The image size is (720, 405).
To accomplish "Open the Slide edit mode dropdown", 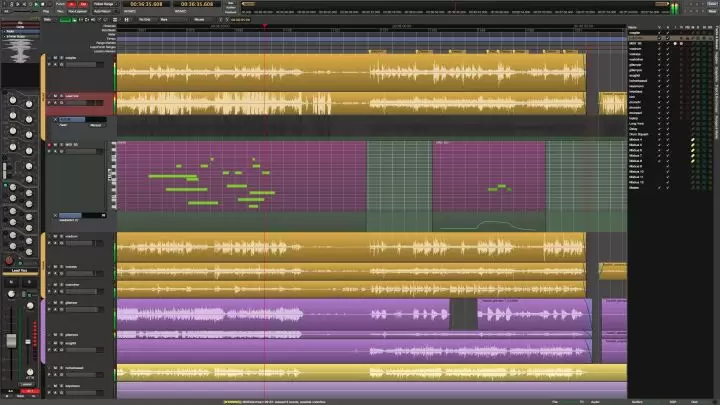I will (50, 17).
